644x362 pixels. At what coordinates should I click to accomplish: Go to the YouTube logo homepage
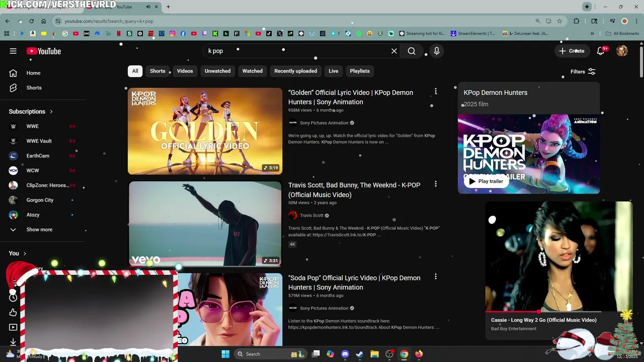coord(44,51)
